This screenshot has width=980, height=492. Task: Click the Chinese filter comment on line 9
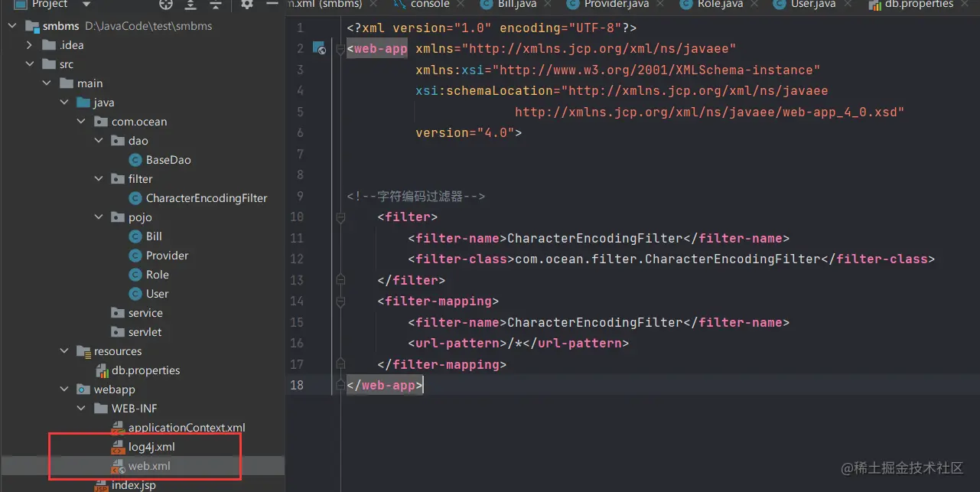(415, 197)
